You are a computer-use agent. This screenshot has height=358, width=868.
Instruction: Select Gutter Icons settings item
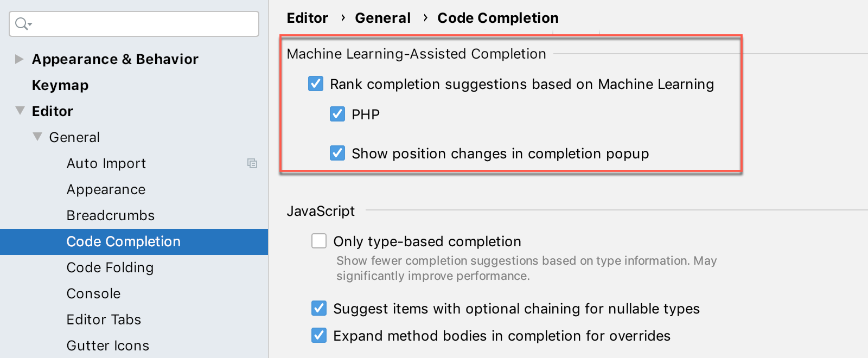pyautogui.click(x=108, y=346)
